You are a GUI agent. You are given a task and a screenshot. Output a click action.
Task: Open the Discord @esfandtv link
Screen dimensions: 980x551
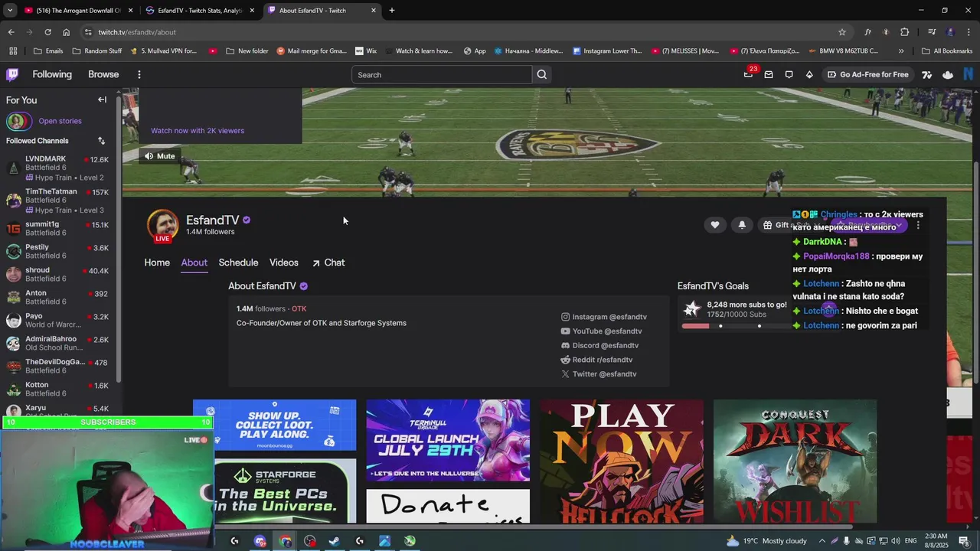599,346
